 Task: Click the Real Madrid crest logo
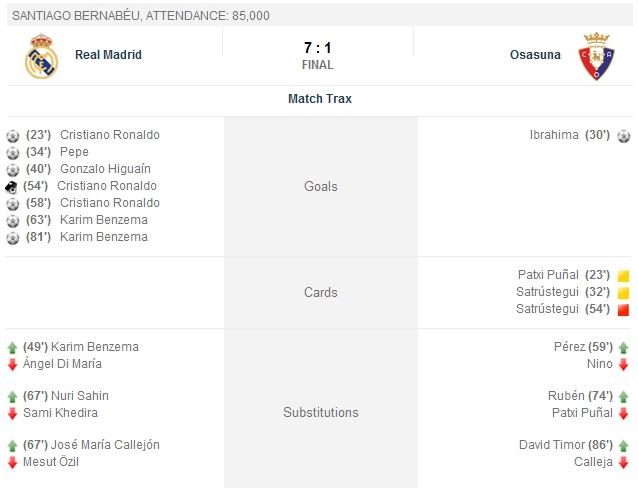click(41, 56)
